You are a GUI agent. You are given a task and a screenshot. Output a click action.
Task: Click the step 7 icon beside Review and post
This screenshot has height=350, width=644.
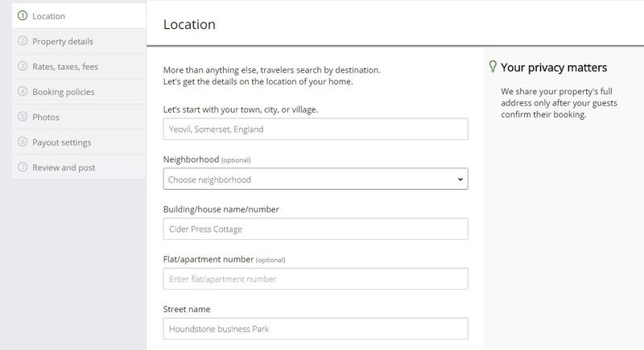23,167
